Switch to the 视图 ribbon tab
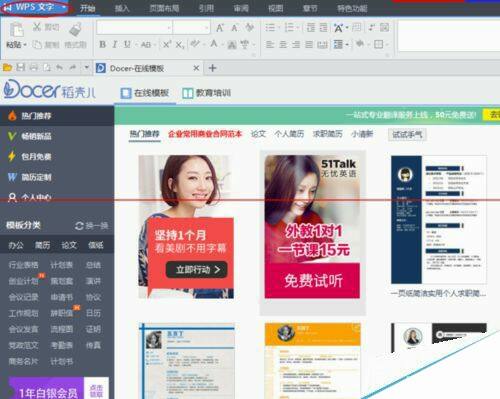 276,8
